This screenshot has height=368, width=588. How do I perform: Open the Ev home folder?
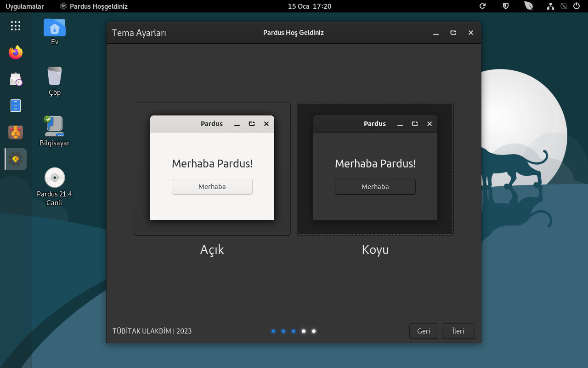pos(55,29)
